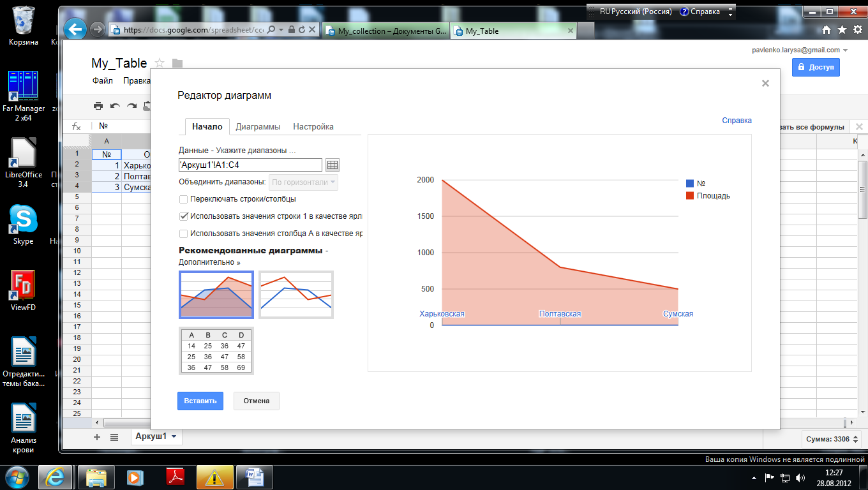Close the formulas bar notice with X
Viewport: 868px width, 490px height.
(859, 126)
